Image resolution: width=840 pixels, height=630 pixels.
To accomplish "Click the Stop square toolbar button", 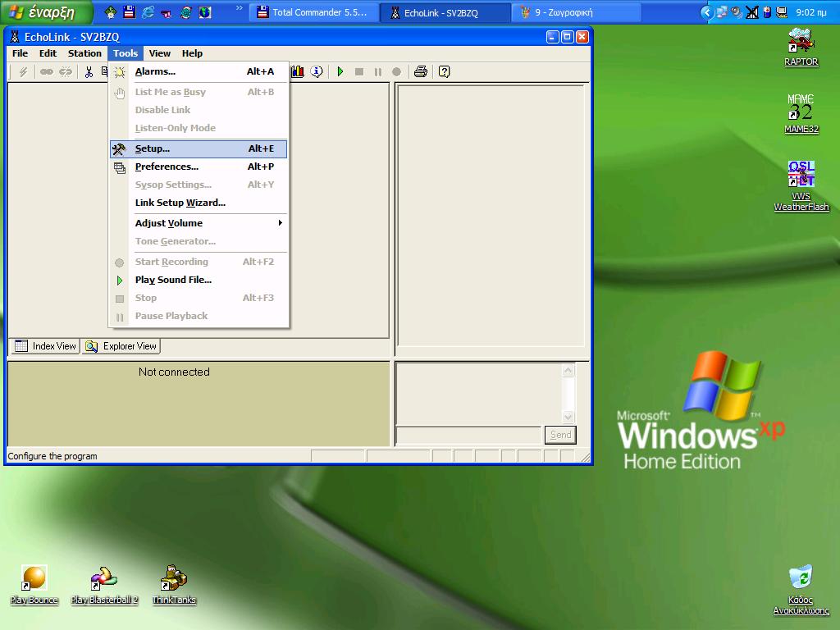I will pos(359,72).
